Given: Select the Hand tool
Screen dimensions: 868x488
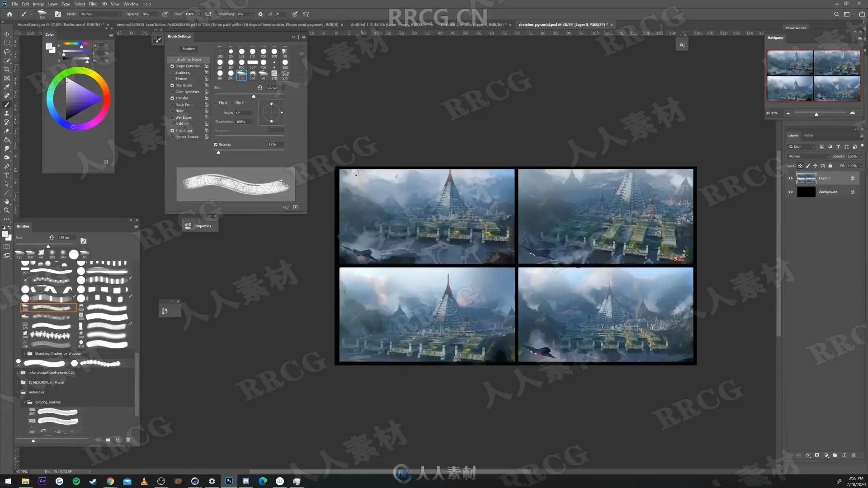Looking at the screenshot, I should [7, 202].
